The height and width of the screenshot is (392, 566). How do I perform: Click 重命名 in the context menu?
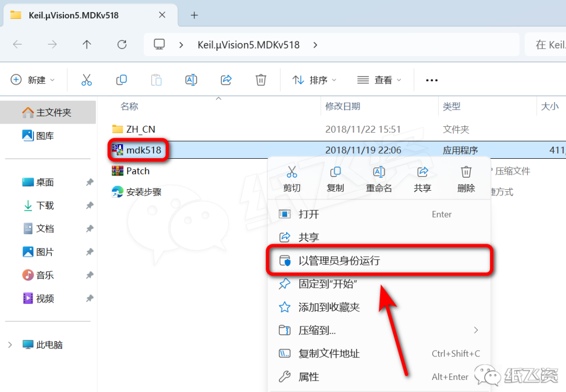(x=379, y=179)
